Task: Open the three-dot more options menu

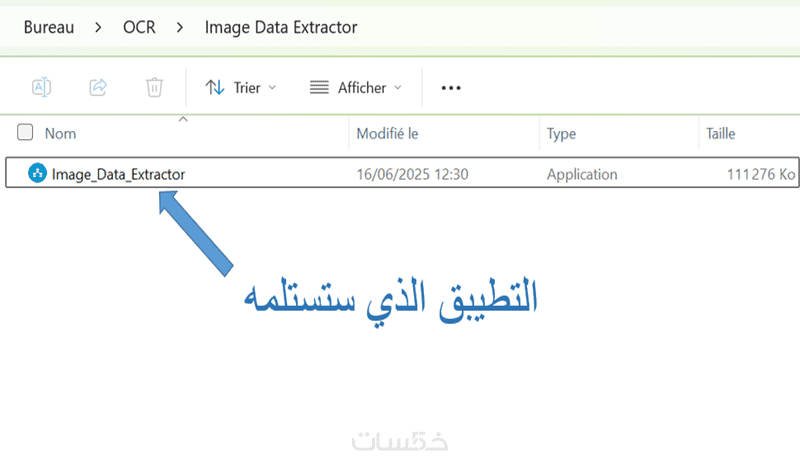Action: [451, 88]
